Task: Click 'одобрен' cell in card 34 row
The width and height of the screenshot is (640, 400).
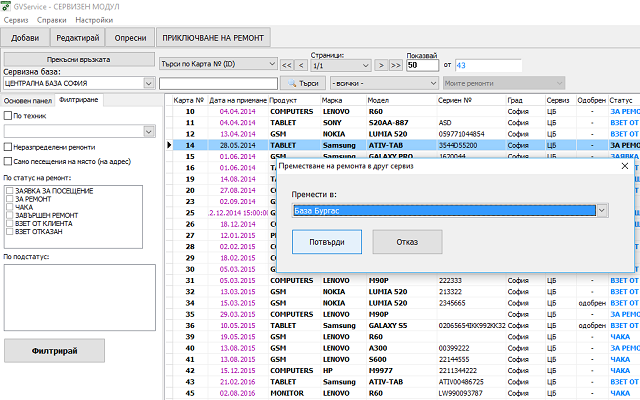Action: point(592,303)
